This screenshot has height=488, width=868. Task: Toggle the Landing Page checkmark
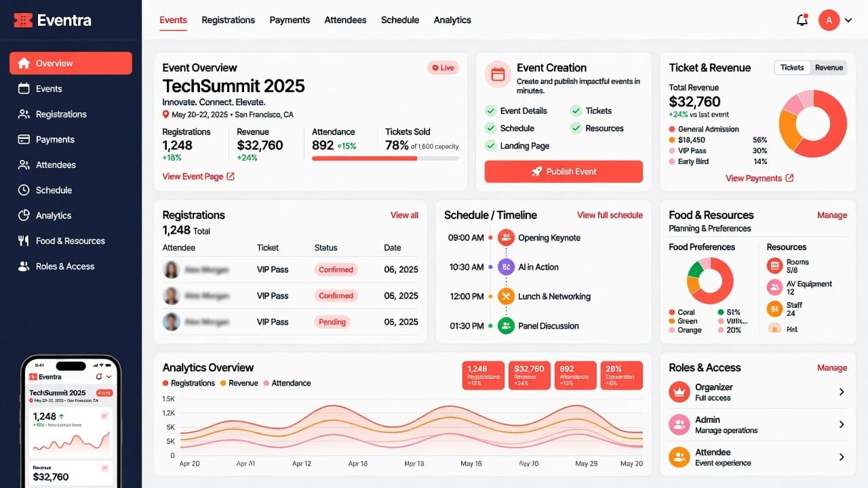pyautogui.click(x=490, y=146)
